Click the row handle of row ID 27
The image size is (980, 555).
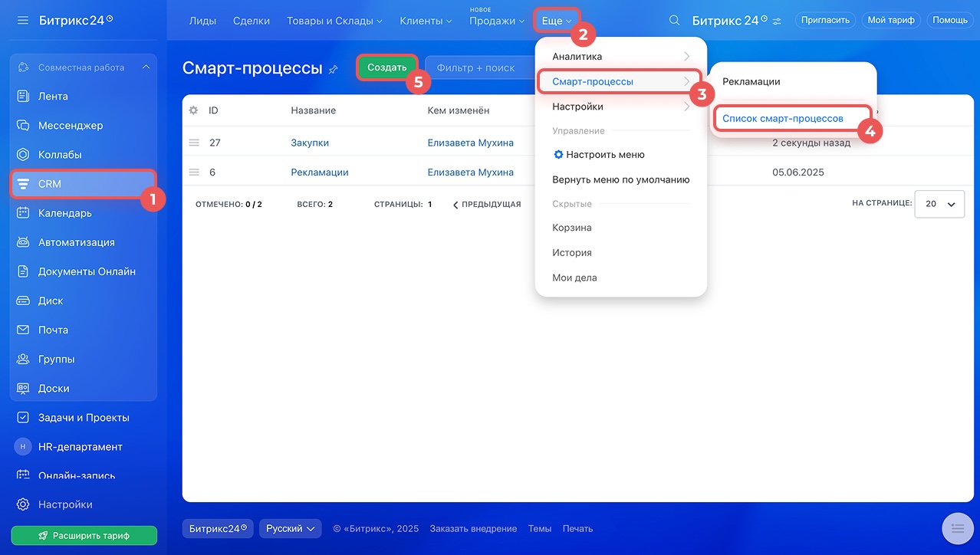coord(194,143)
